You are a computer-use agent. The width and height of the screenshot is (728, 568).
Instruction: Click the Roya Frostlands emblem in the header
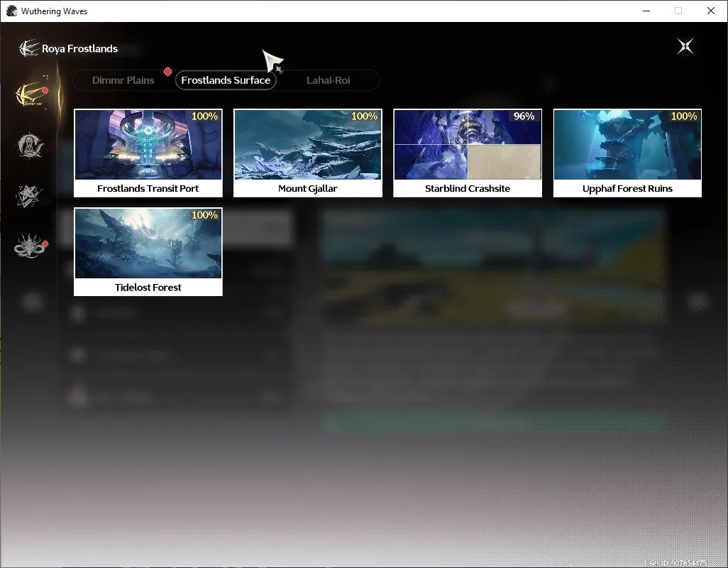(29, 48)
